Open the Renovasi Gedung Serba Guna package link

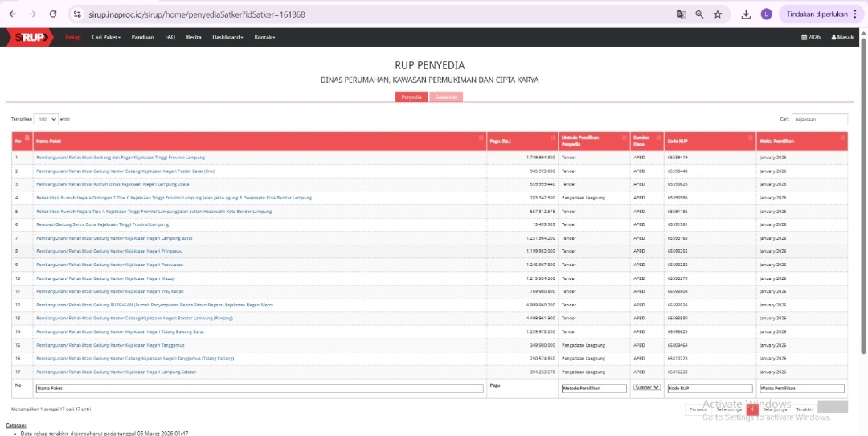(x=102, y=224)
